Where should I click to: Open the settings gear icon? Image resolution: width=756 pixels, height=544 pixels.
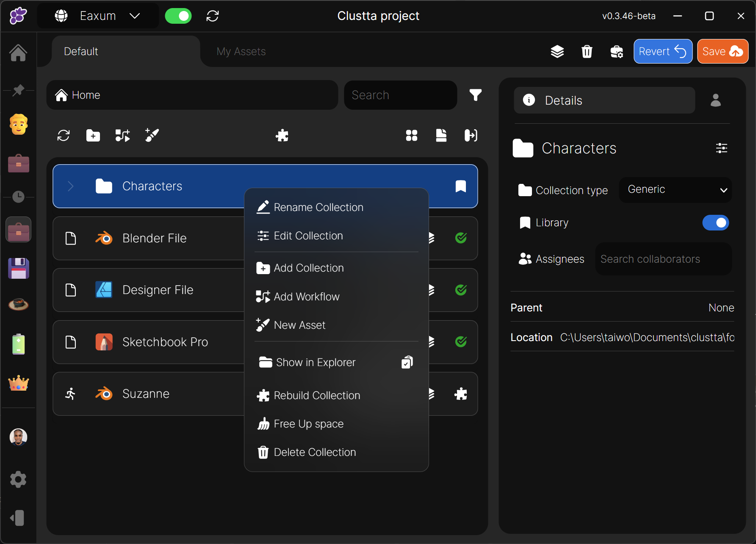pos(18,480)
